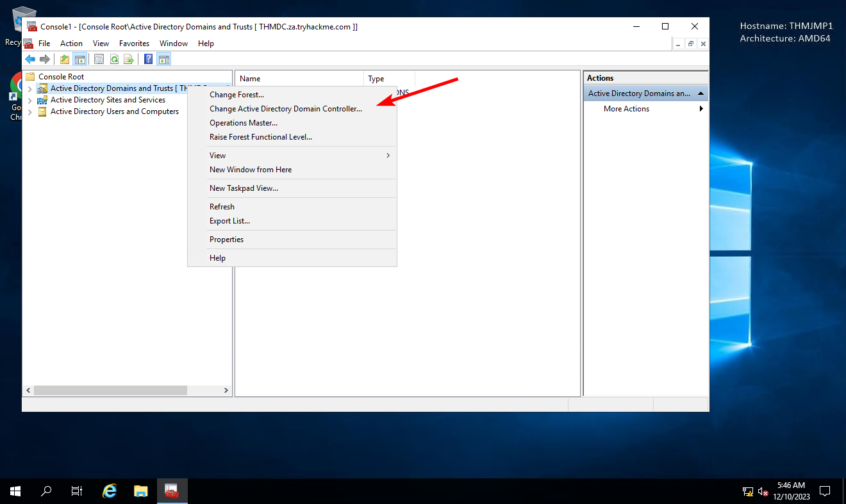Click the Properties toolbar icon
Screen dimensions: 846x504
(99, 60)
